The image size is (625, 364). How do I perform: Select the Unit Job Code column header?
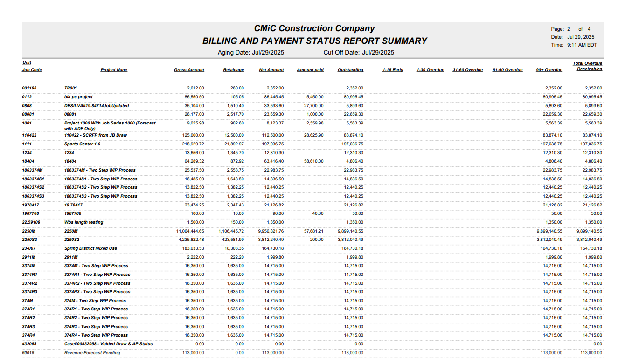tap(29, 67)
